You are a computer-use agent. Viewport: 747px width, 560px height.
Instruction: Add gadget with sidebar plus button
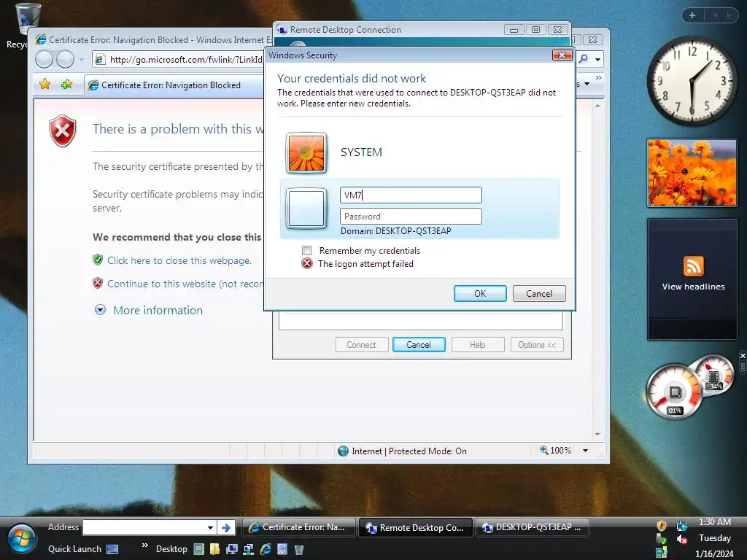(x=692, y=15)
